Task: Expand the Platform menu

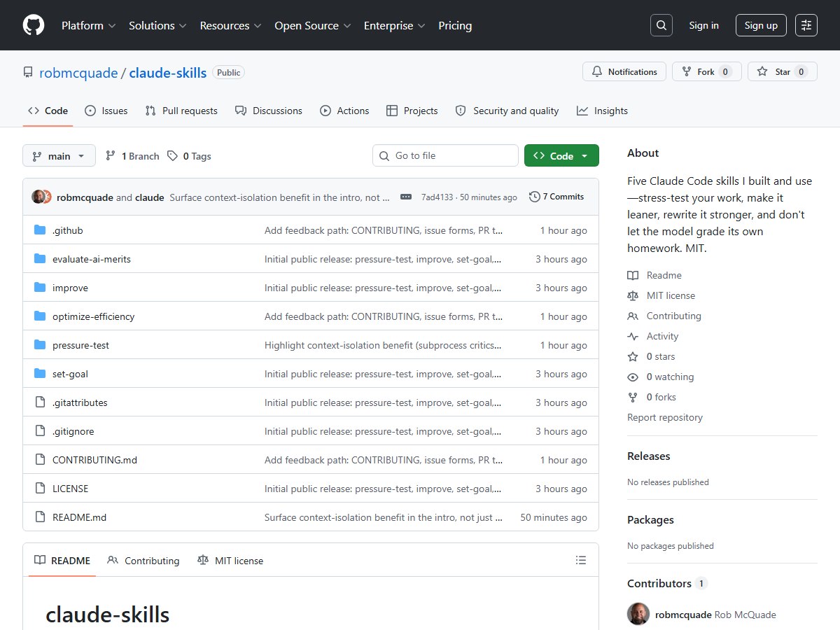Action: point(88,25)
